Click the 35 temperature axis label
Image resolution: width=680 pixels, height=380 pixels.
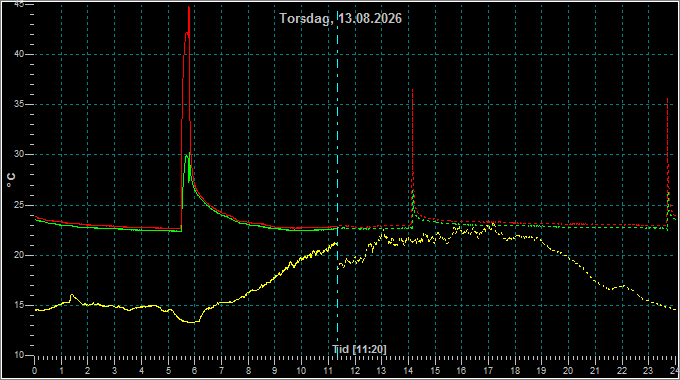click(19, 104)
